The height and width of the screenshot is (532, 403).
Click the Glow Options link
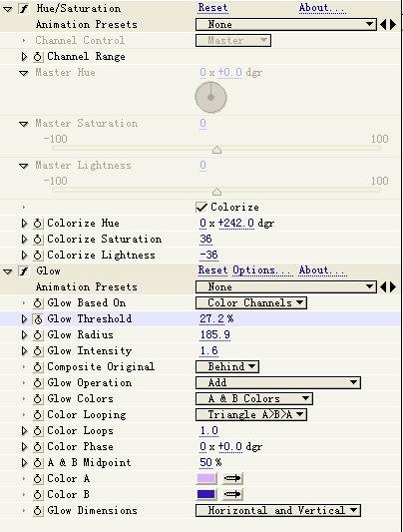(x=261, y=270)
